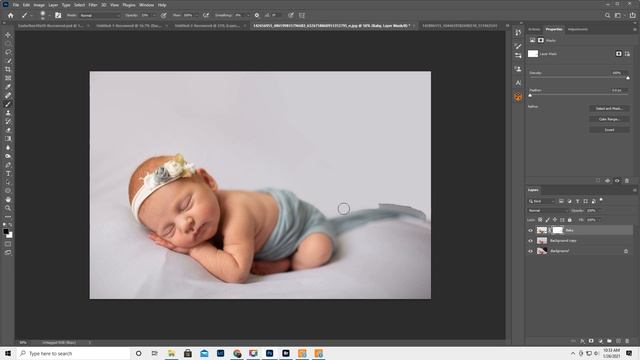Toggle lock position
Image resolution: width=640 pixels, height=360 pixels.
tap(555, 220)
